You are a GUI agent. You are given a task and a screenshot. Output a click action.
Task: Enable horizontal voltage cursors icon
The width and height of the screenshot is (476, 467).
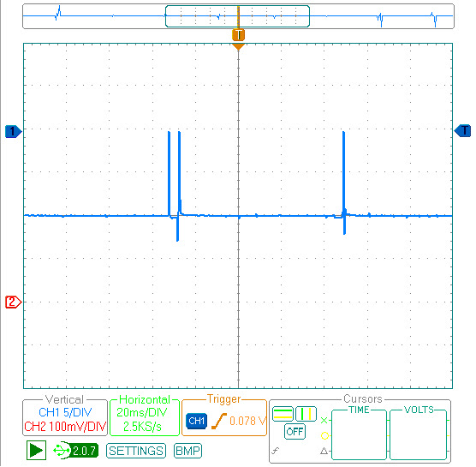coord(283,414)
